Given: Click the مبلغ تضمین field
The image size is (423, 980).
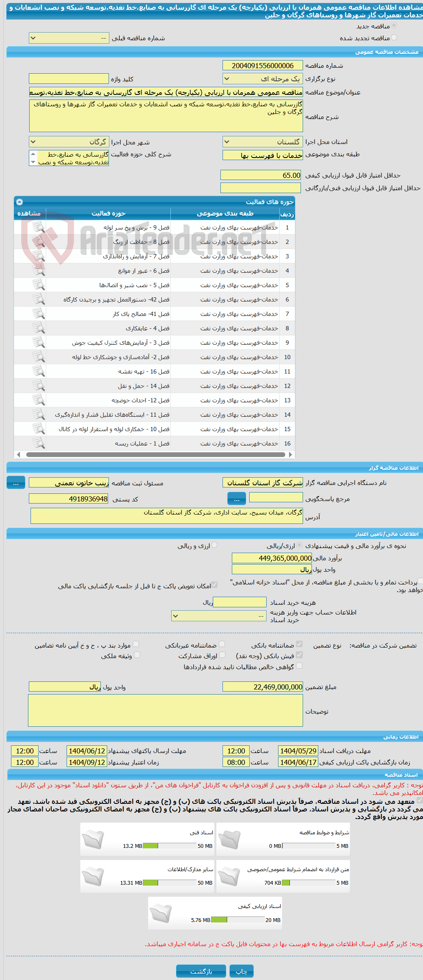Looking at the screenshot, I should pyautogui.click(x=263, y=687).
